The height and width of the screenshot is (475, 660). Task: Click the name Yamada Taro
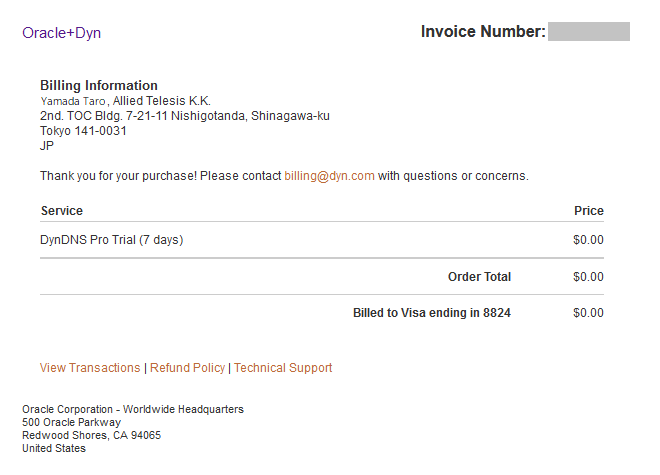point(73,101)
